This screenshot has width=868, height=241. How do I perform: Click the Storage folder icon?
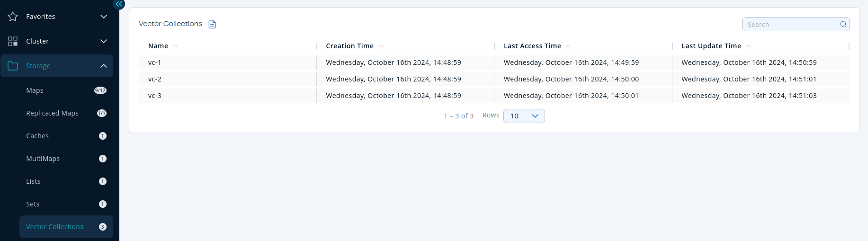pyautogui.click(x=13, y=66)
